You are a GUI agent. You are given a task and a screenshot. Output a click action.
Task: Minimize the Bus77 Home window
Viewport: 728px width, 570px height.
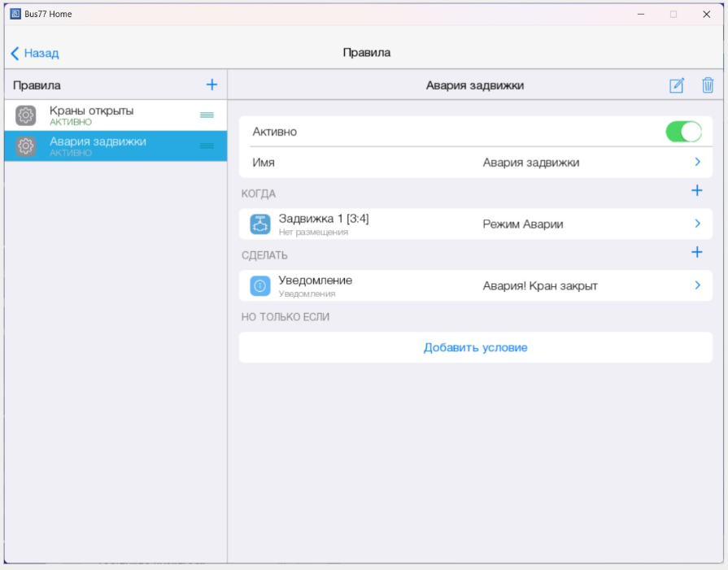point(641,15)
